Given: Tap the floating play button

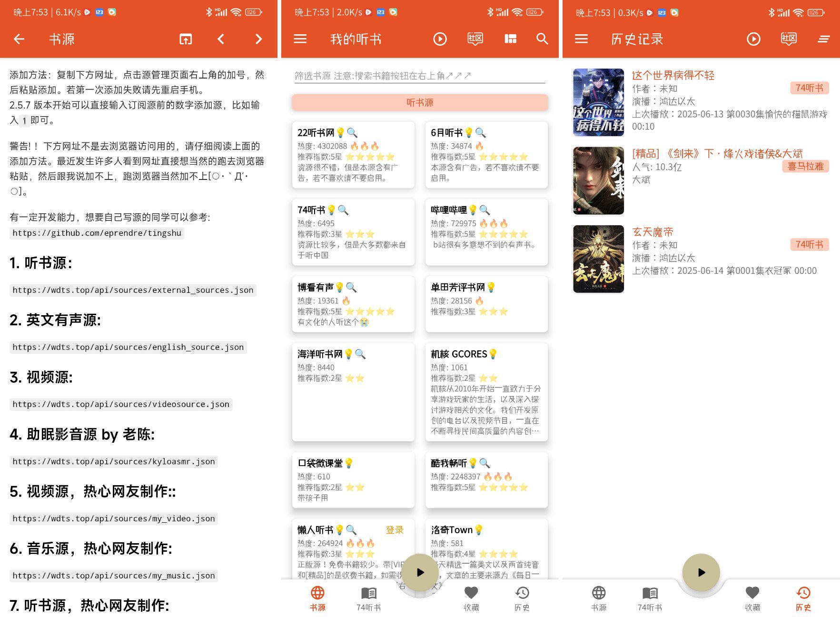Looking at the screenshot, I should click(x=419, y=573).
